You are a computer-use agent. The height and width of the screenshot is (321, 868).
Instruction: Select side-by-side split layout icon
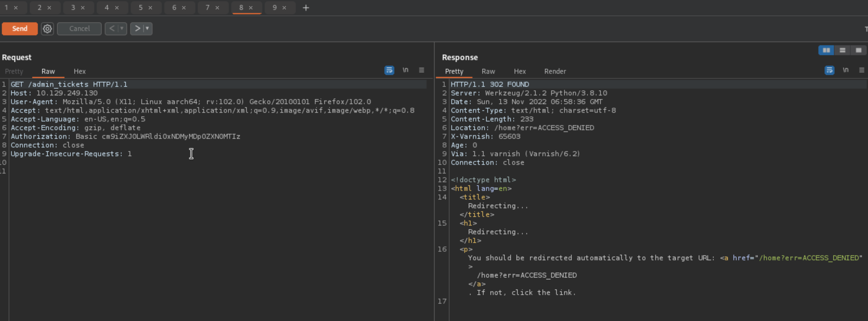coord(826,50)
